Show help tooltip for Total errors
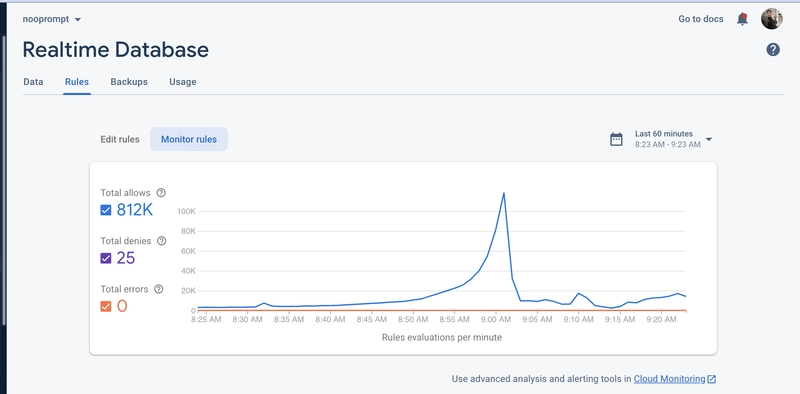800x394 pixels. click(x=159, y=289)
